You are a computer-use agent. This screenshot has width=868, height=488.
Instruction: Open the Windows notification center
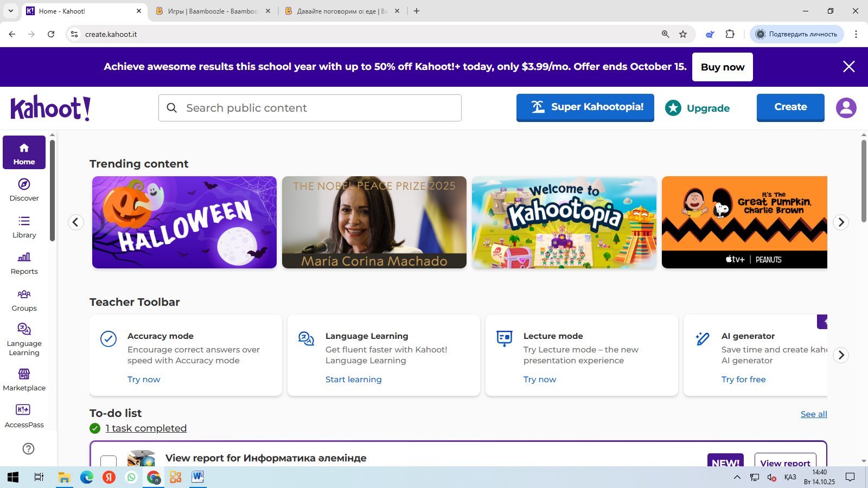[x=850, y=477]
